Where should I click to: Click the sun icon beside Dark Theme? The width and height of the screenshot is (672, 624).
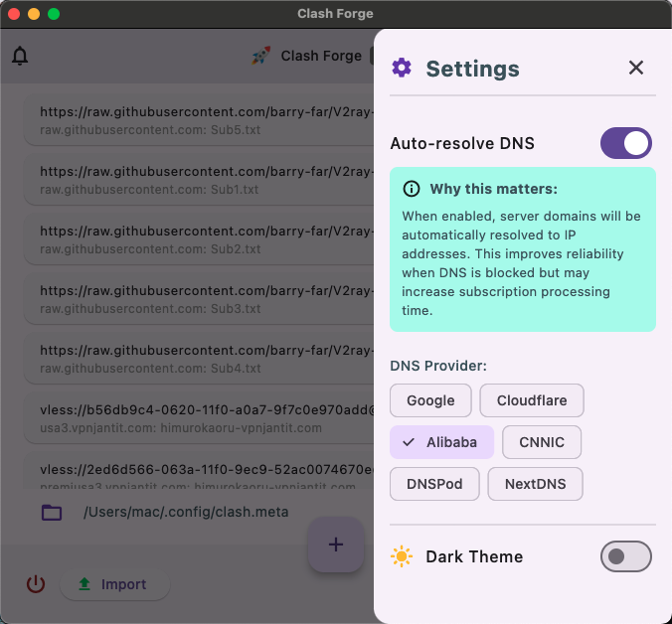click(x=402, y=556)
